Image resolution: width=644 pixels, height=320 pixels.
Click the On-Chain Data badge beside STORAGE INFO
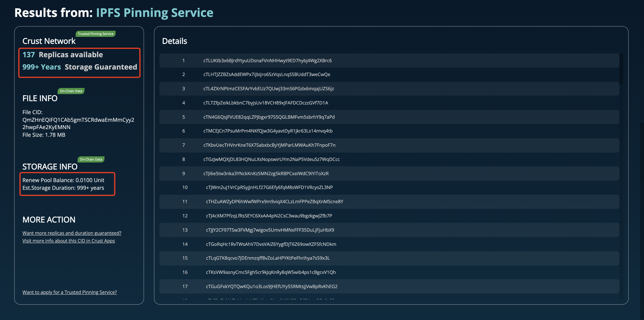(91, 159)
